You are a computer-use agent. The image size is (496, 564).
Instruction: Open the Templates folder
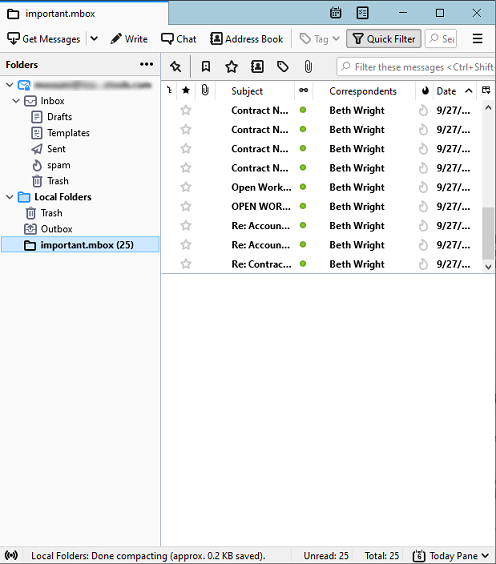pyautogui.click(x=68, y=133)
